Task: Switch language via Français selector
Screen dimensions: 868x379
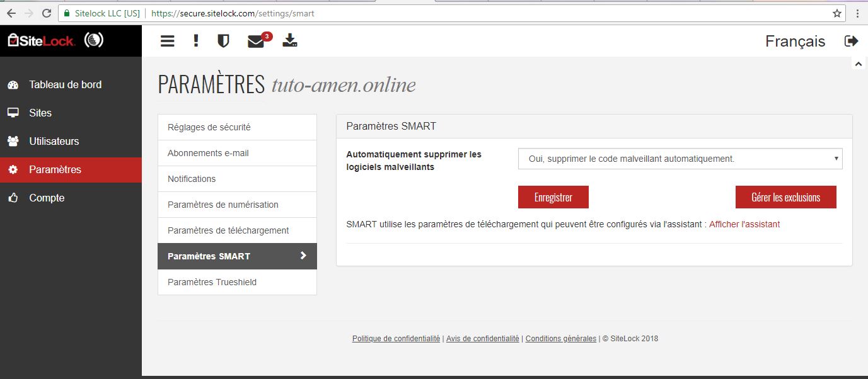Action: [x=795, y=42]
